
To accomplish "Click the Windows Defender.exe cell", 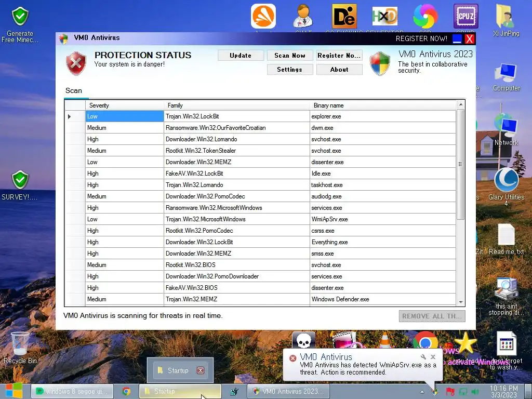I will 383,299.
